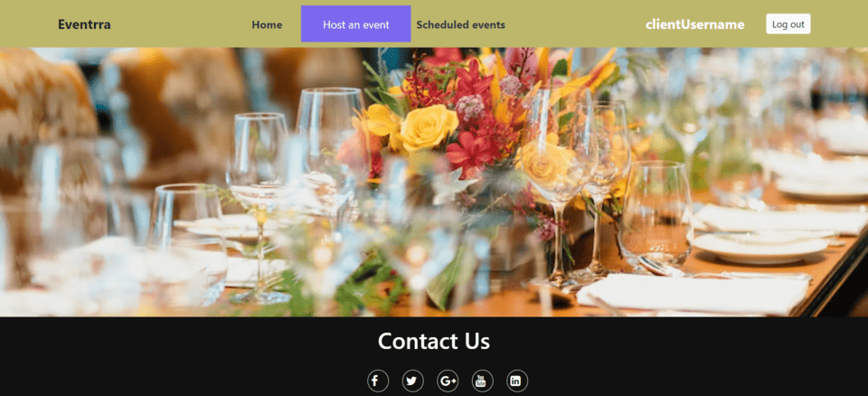
Task: Click the stemless glass right of the bouquet
Action: [x=656, y=212]
